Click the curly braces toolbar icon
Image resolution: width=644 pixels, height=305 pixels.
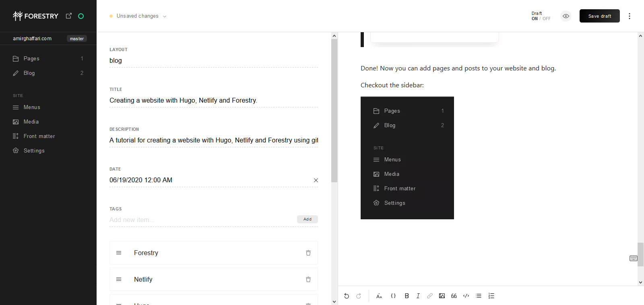point(393,296)
